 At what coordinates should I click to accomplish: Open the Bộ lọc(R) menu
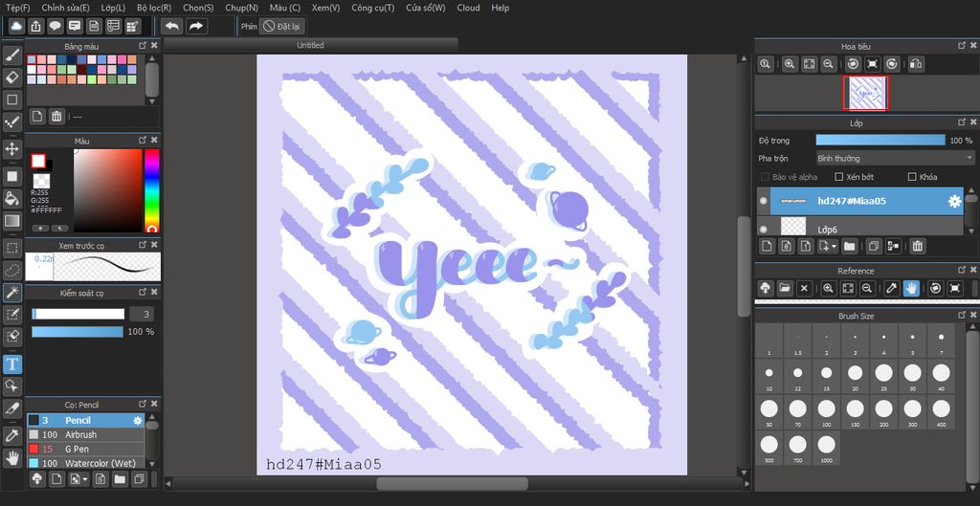pyautogui.click(x=154, y=8)
